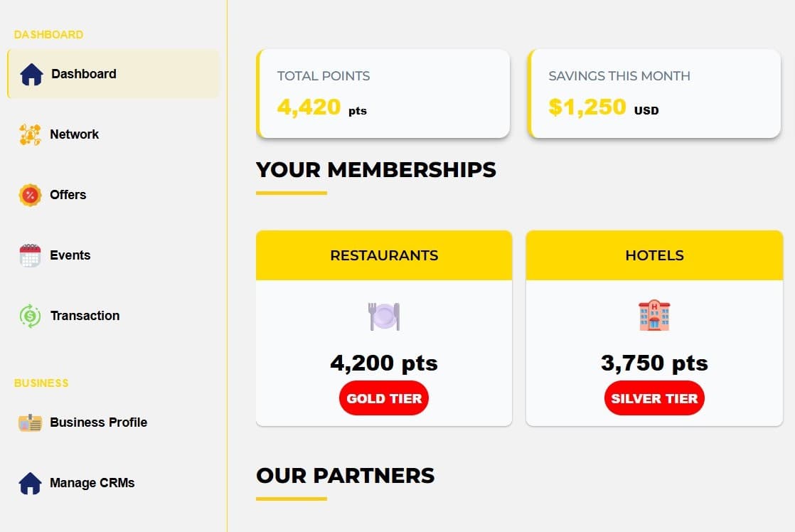The height and width of the screenshot is (532, 795).
Task: Click the Network nodes icon
Action: coord(30,134)
